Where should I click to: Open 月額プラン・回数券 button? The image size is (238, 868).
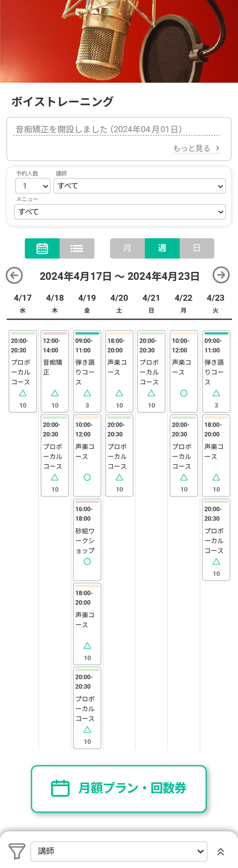click(x=119, y=788)
